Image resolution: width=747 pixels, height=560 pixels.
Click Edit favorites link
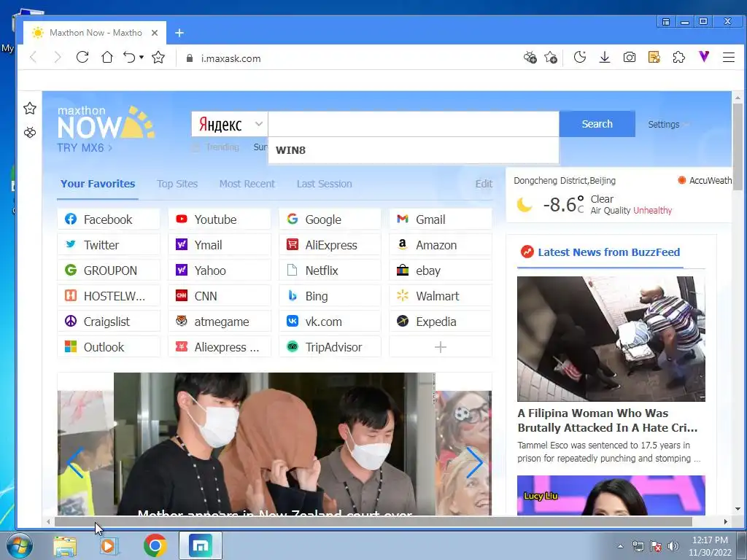click(484, 184)
